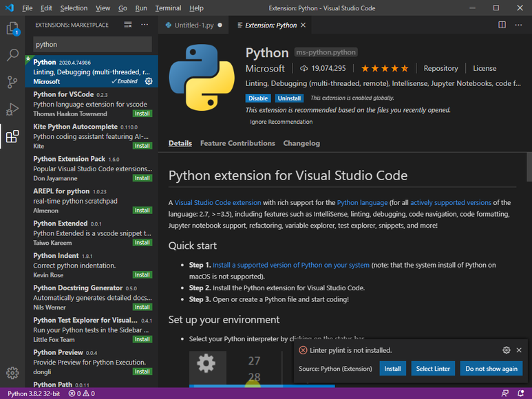
Task: Install Python Preview extension
Action: pyautogui.click(x=142, y=371)
